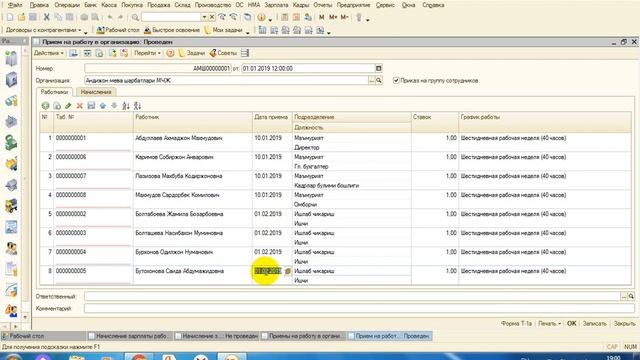Click the Комментарий input field
This screenshot has height=360, width=640.
tap(359, 309)
